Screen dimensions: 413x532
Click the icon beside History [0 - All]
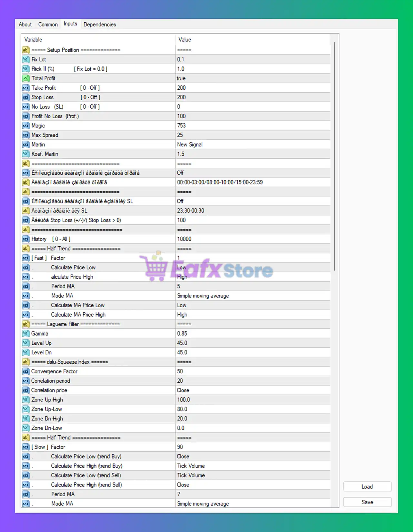pos(25,239)
